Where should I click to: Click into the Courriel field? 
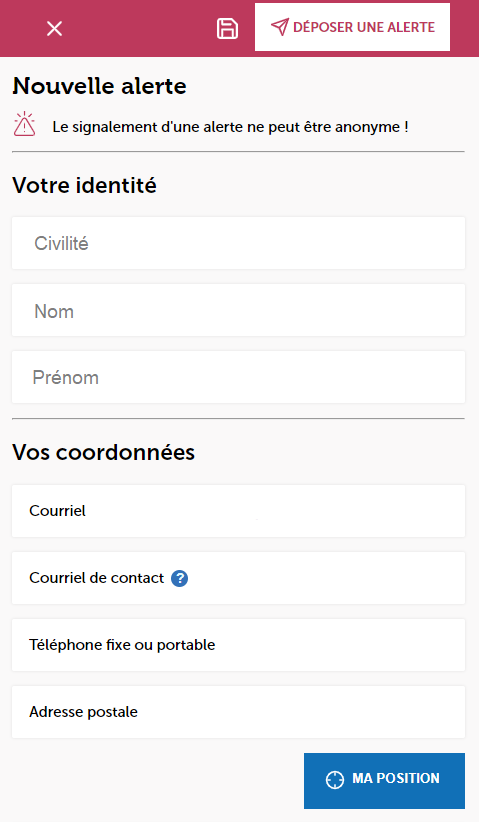238,511
